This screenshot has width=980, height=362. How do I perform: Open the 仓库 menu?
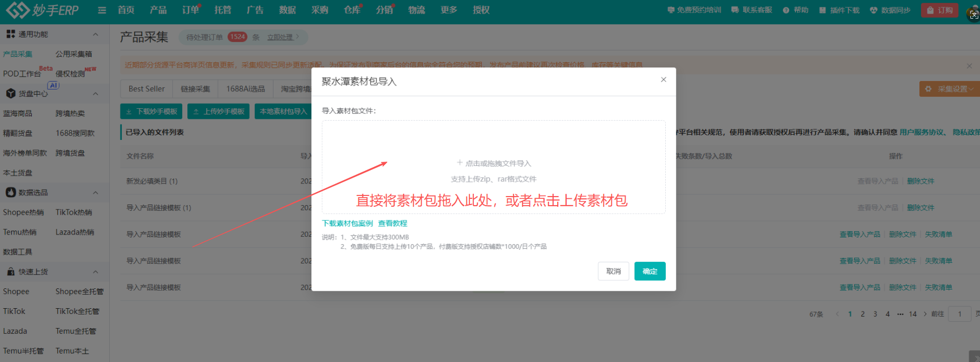[352, 10]
